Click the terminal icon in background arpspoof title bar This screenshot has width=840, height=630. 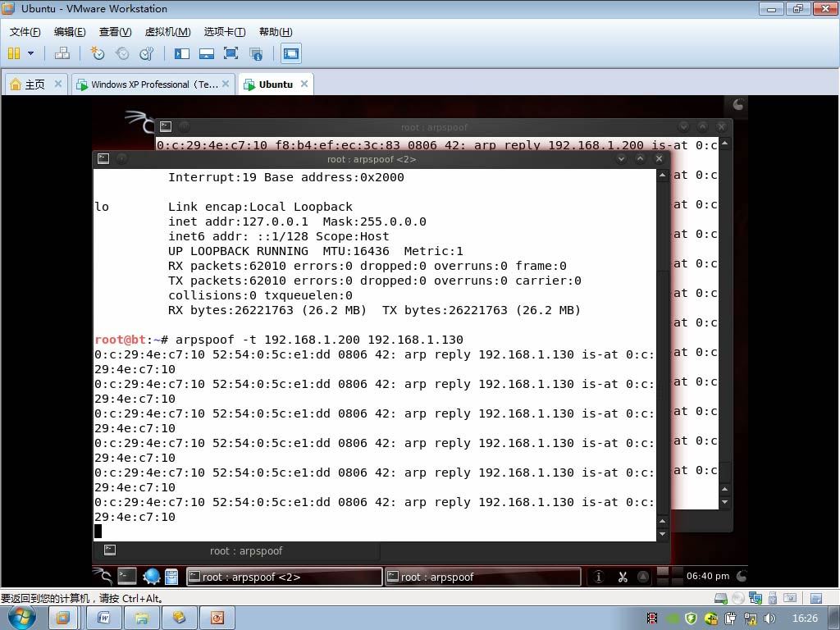click(166, 126)
